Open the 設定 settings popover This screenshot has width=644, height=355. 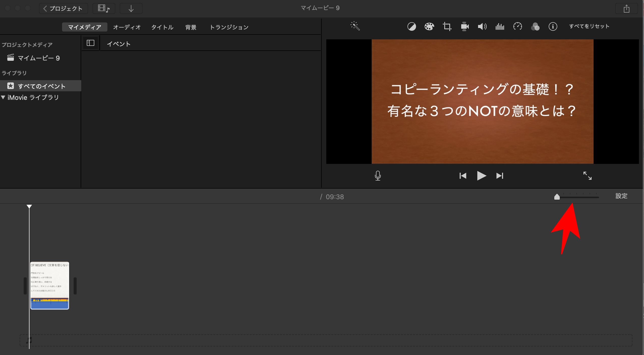622,196
